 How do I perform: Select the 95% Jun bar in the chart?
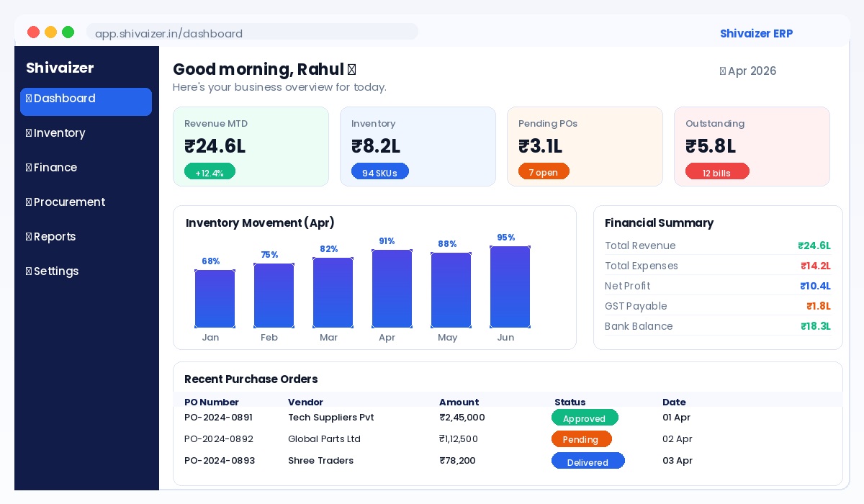[510, 287]
